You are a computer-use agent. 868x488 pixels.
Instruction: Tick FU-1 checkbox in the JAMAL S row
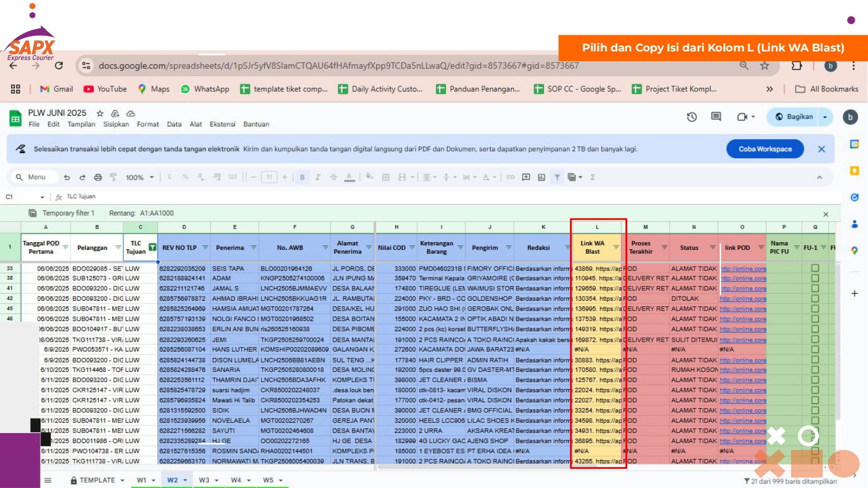coord(815,288)
